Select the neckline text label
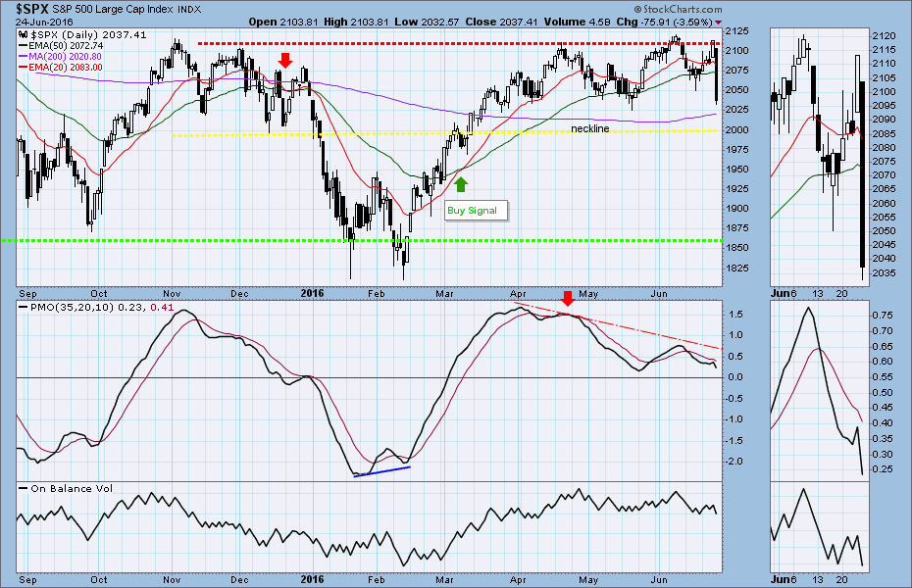 (x=590, y=128)
